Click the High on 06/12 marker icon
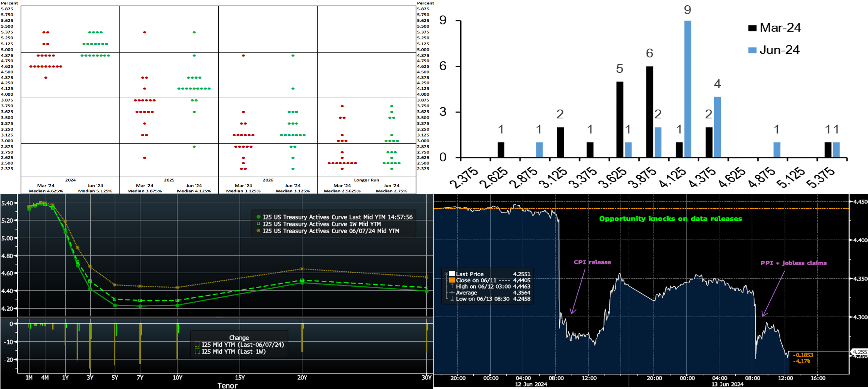 [x=452, y=286]
